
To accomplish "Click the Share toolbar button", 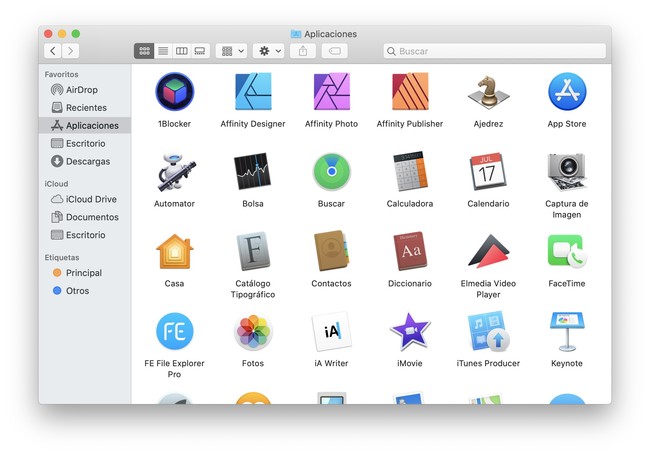I will point(303,51).
